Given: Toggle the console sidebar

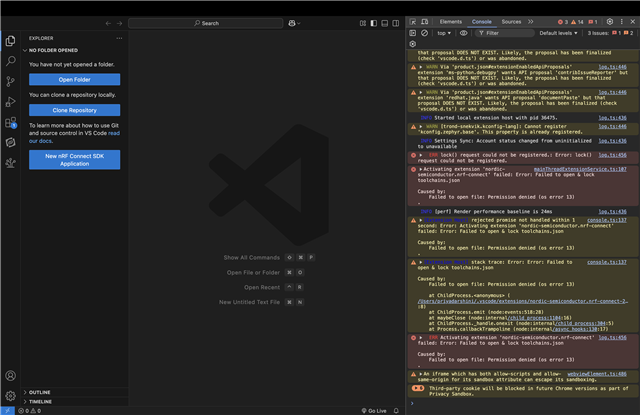Looking at the screenshot, I should click(x=413, y=33).
